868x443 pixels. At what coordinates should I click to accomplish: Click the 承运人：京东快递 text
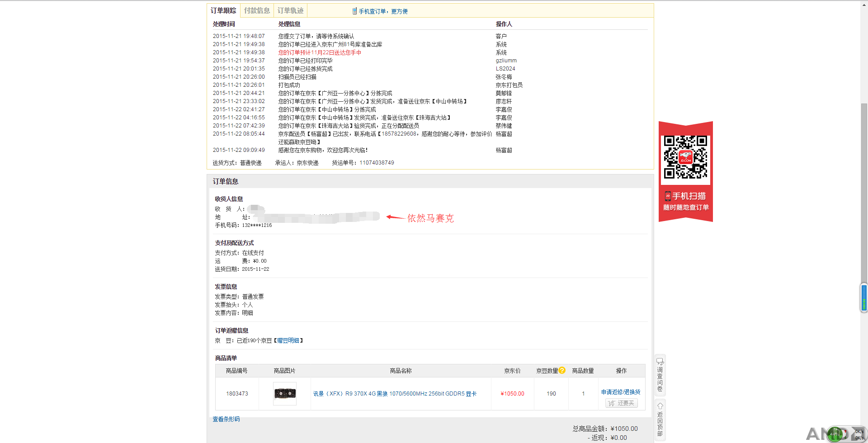297,163
